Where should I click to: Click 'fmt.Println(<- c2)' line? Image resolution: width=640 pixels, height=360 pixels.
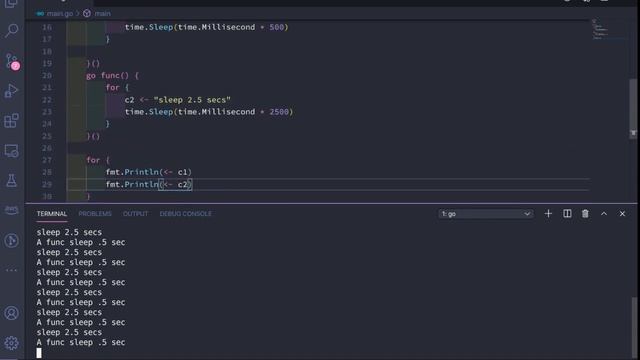click(x=149, y=184)
